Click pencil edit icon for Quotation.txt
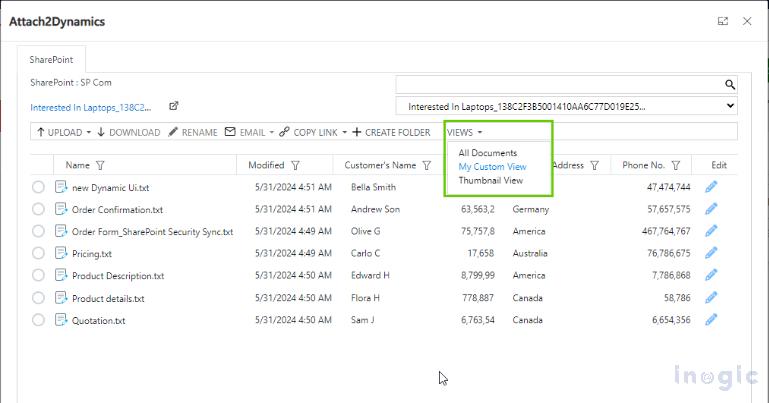The width and height of the screenshot is (769, 403). (x=711, y=320)
